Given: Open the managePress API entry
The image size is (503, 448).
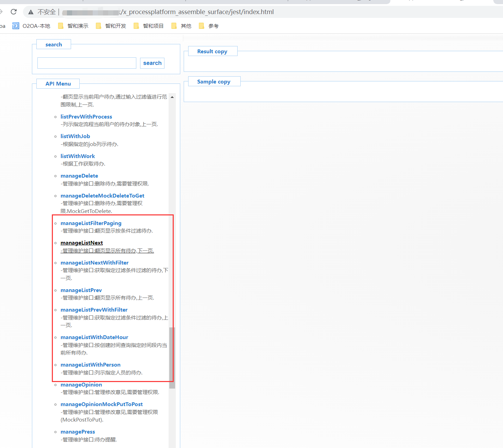Looking at the screenshot, I should [x=78, y=432].
